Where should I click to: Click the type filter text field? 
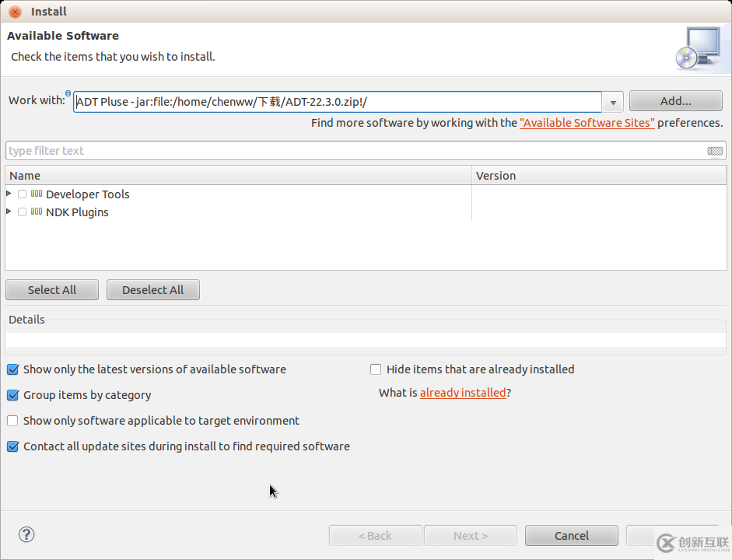[366, 151]
